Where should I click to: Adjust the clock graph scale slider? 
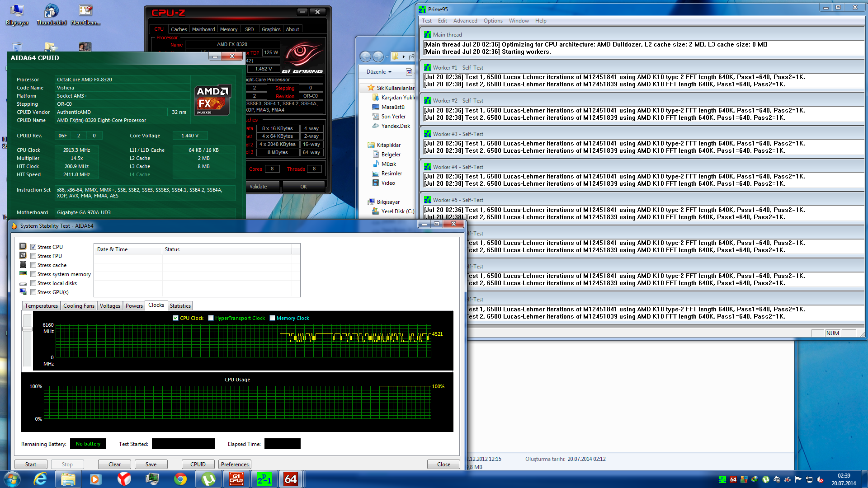[27, 329]
